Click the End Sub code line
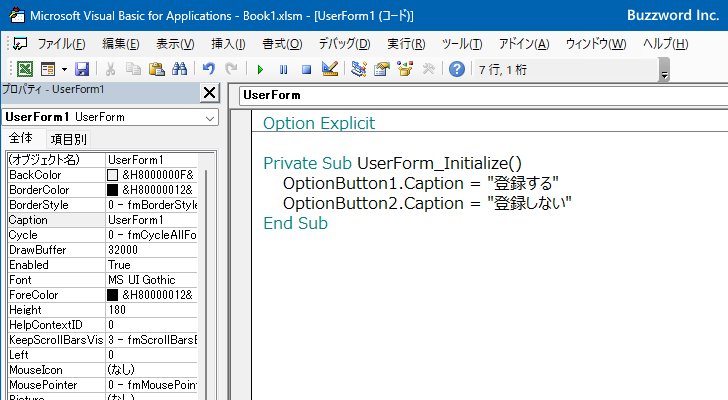Image resolution: width=728 pixels, height=400 pixels. pyautogui.click(x=295, y=223)
